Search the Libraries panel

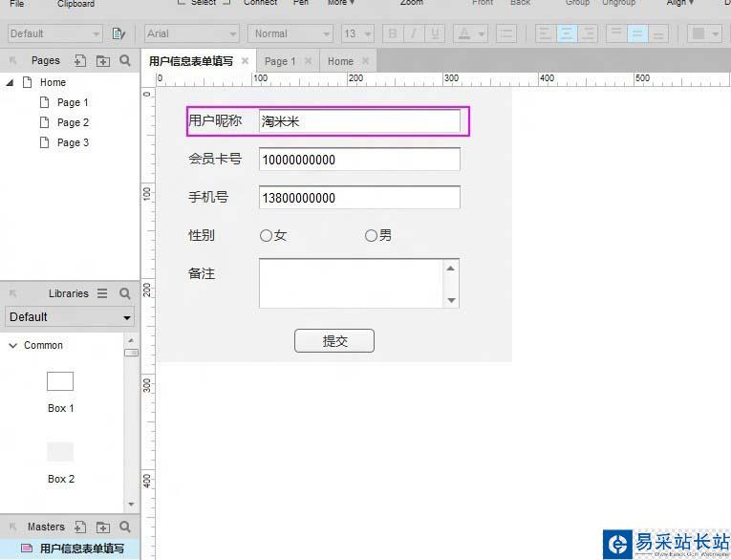point(124,293)
